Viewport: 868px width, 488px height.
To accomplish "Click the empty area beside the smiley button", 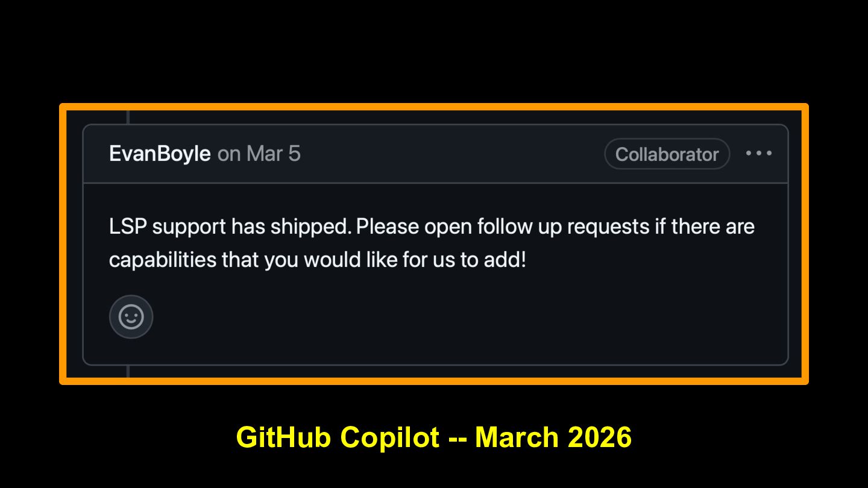I will click(x=422, y=316).
